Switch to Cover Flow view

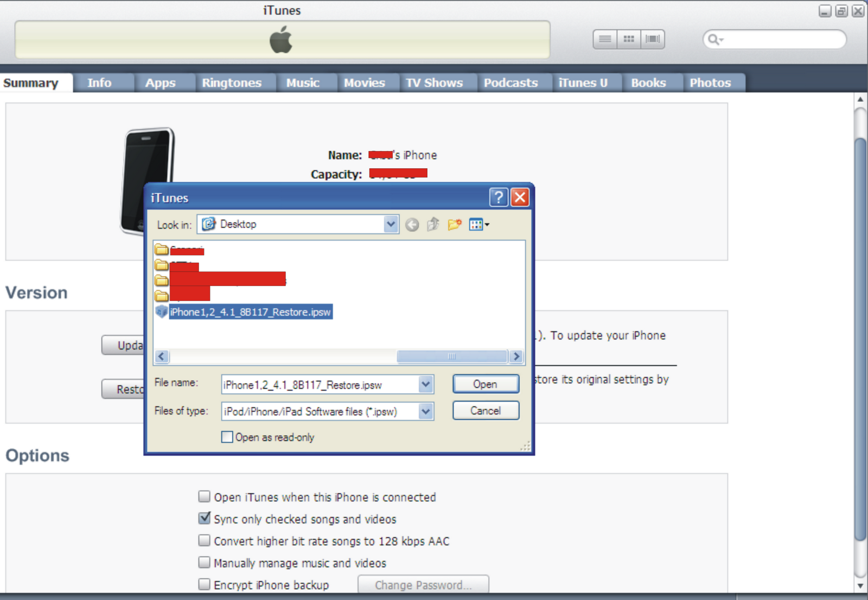653,39
